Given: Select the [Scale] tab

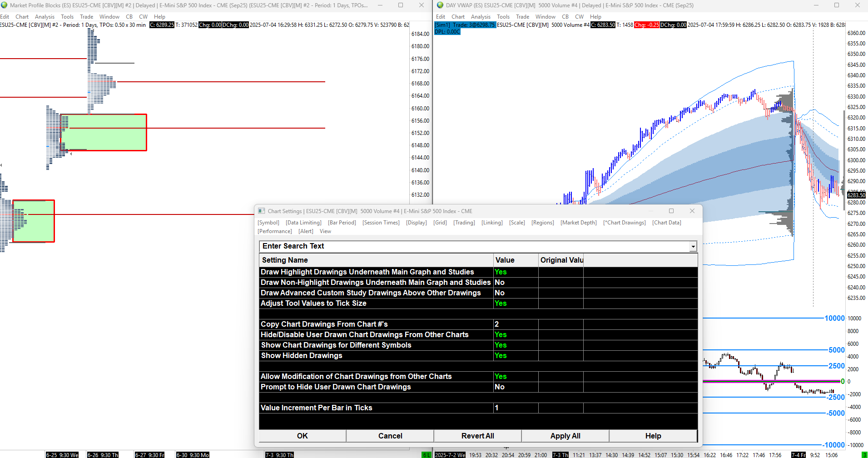Looking at the screenshot, I should pyautogui.click(x=517, y=223).
